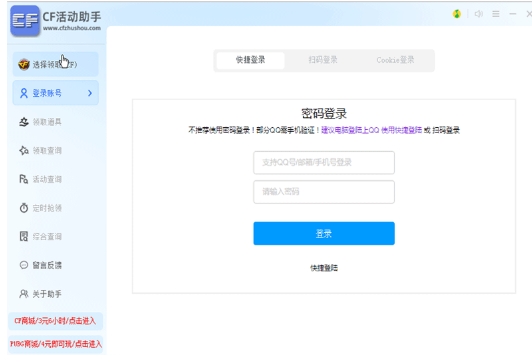Click the colorful round icon in title bar

click(x=457, y=14)
